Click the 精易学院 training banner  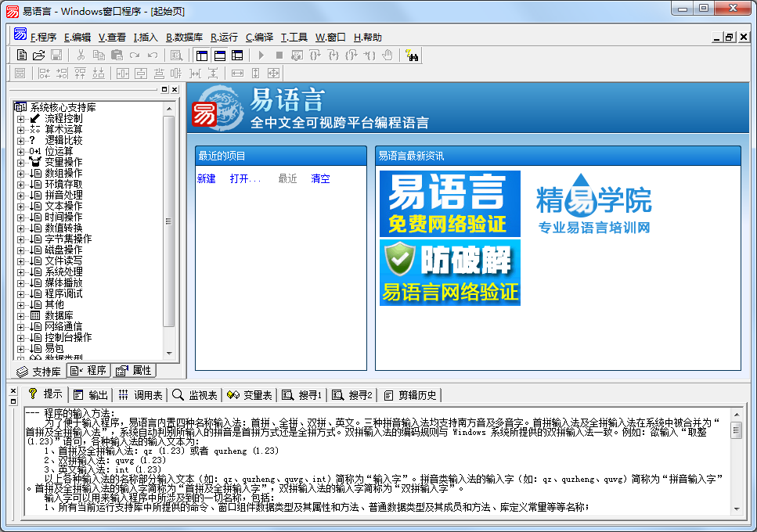[593, 203]
